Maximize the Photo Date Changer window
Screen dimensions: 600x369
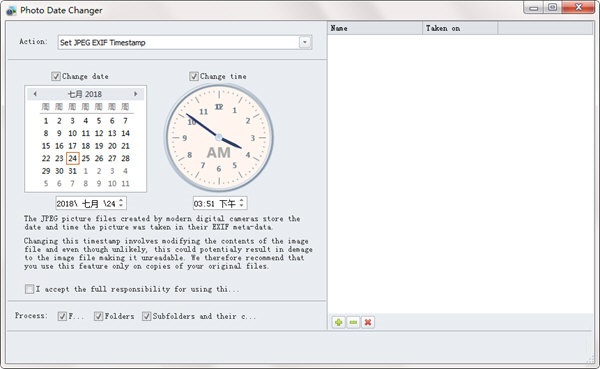click(x=553, y=8)
